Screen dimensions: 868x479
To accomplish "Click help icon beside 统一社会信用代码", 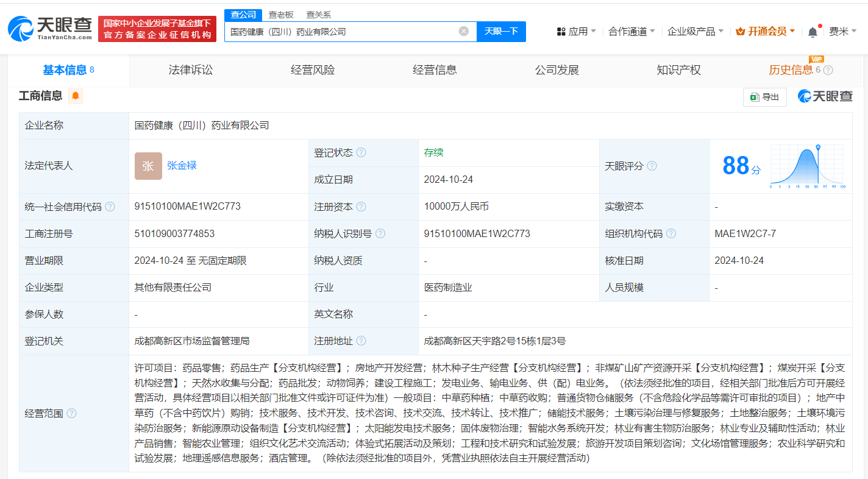I will pyautogui.click(x=109, y=207).
